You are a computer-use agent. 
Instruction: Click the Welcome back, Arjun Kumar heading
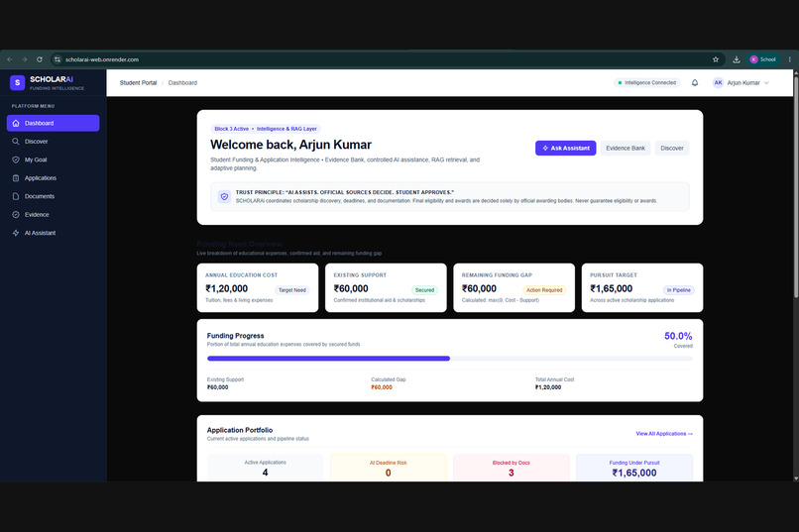pyautogui.click(x=291, y=145)
